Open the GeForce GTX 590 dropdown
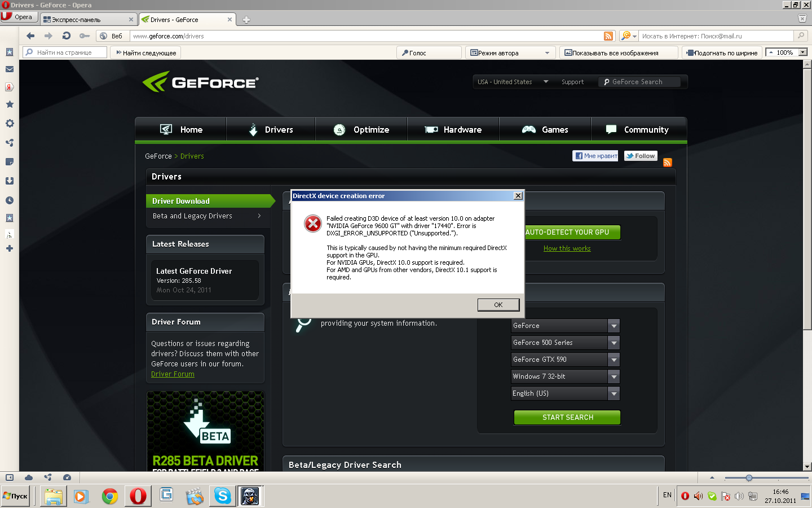 [566, 360]
